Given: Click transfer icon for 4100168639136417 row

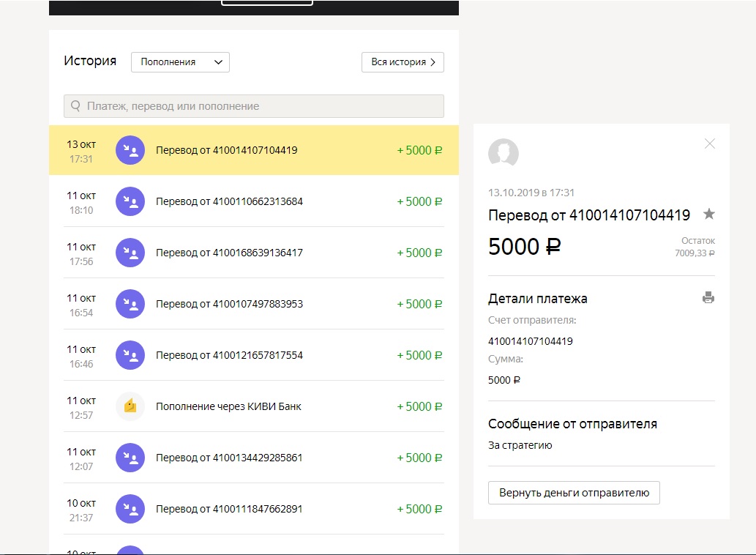Looking at the screenshot, I should [x=130, y=253].
